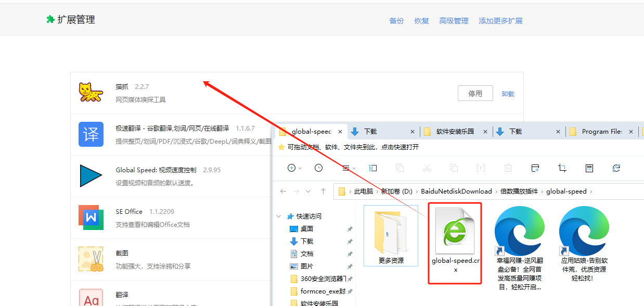The height and width of the screenshot is (306, 644).
Task: Click the 极速翻译 blue translate icon
Action: click(x=91, y=134)
